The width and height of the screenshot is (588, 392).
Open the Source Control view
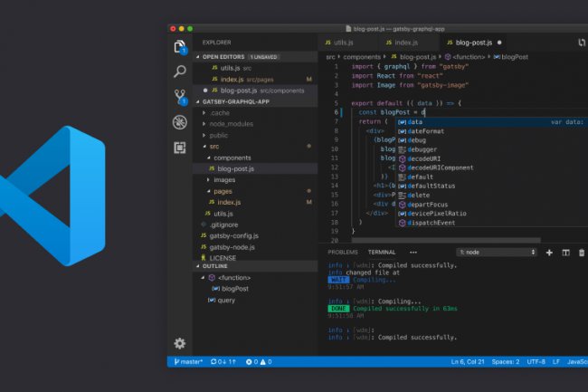coord(180,97)
